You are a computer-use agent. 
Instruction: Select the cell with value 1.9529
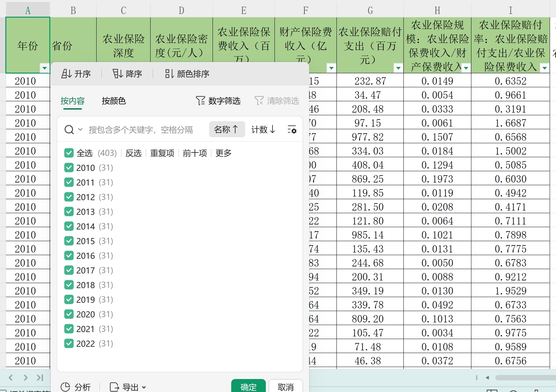(510, 291)
